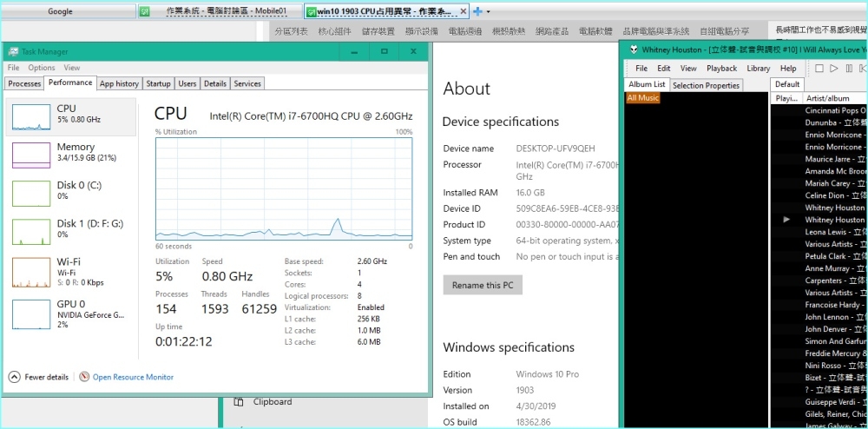Select the Mariah Carey playlist row

(x=819, y=183)
